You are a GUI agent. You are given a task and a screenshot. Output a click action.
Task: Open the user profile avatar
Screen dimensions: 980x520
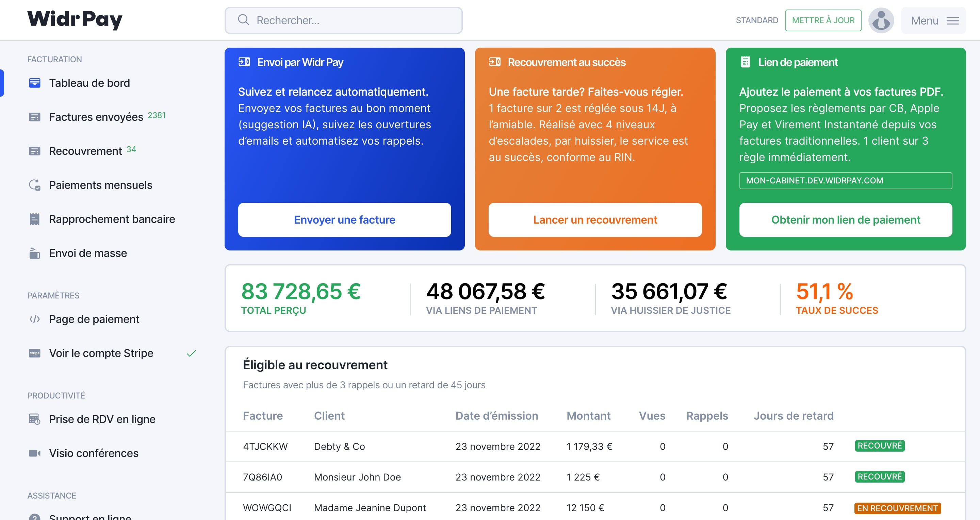pos(881,20)
